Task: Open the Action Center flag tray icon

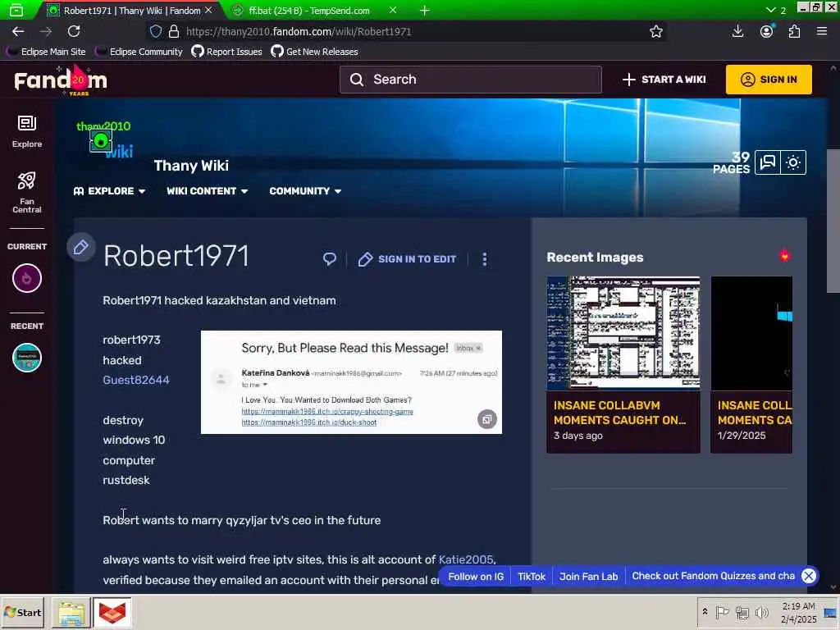Action: [722, 612]
